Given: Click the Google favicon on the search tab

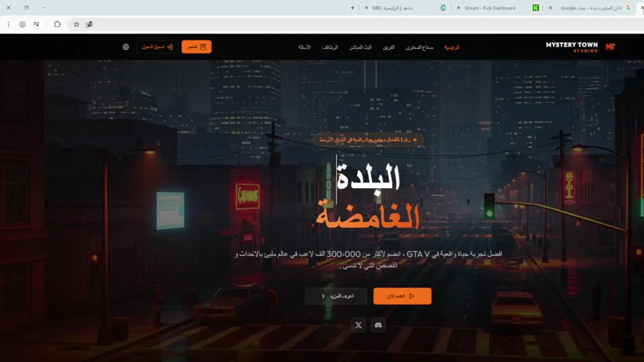Looking at the screenshot, I should coord(628,8).
